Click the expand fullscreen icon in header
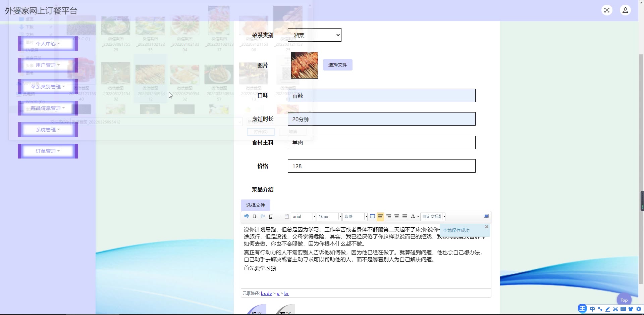Image resolution: width=644 pixels, height=315 pixels. 607,10
